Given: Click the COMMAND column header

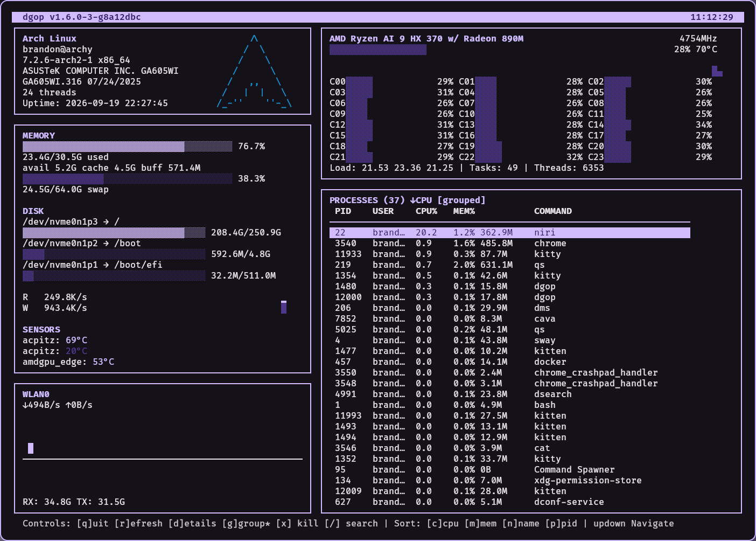Looking at the screenshot, I should pyautogui.click(x=553, y=211).
